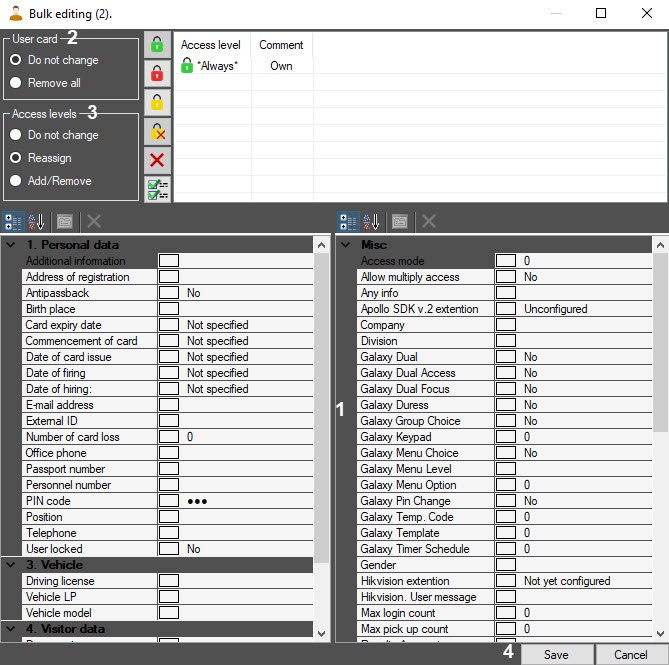This screenshot has height=665, width=669.
Task: Select User card 'Remove all' option
Action: (x=16, y=83)
